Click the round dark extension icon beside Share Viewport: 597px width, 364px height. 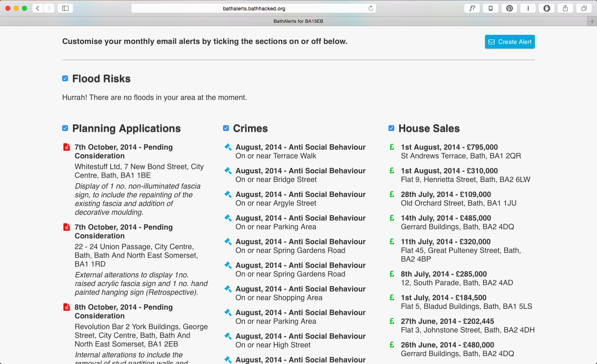(x=546, y=8)
